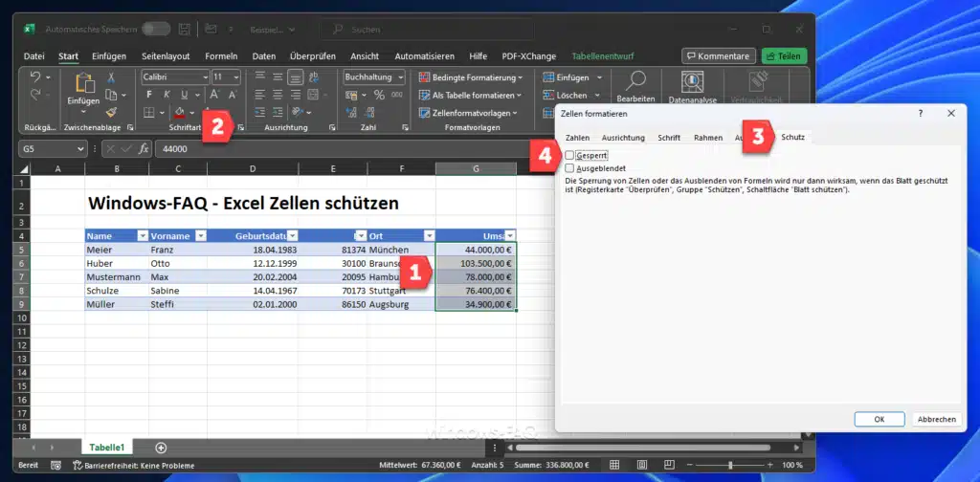
Task: Click the fill color paint bucket
Action: tap(179, 113)
